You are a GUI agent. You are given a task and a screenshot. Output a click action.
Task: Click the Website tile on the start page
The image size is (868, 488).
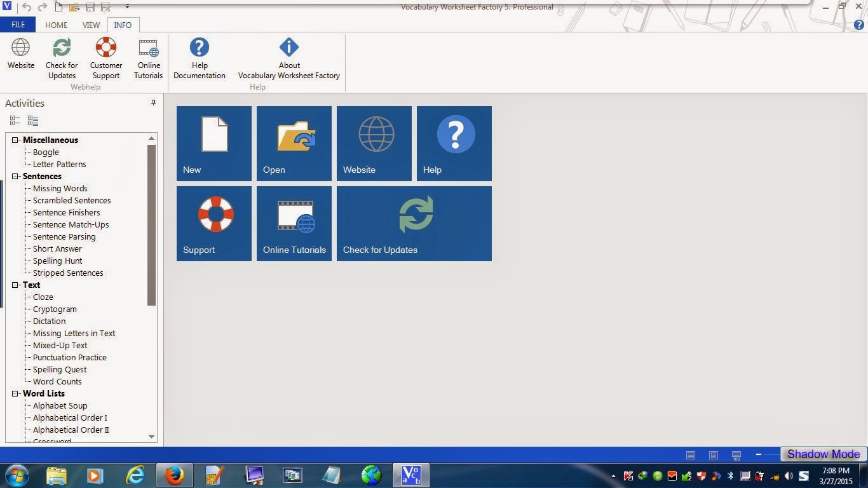(x=374, y=144)
